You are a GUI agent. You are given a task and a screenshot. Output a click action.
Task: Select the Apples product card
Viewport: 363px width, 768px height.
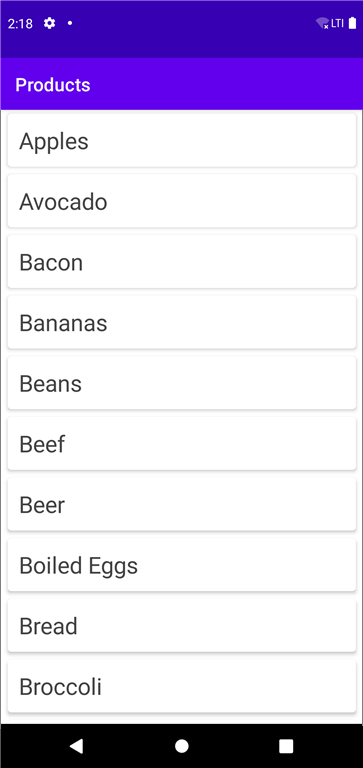(x=182, y=141)
